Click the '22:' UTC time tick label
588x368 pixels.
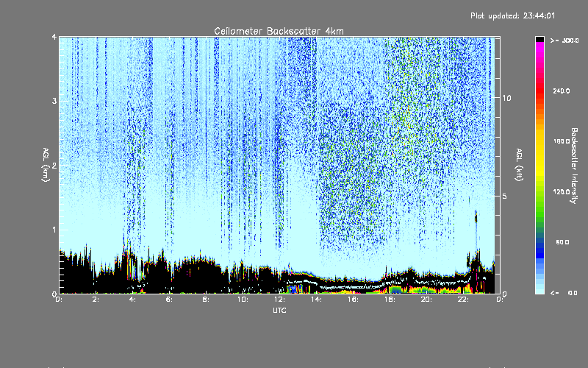[463, 300]
